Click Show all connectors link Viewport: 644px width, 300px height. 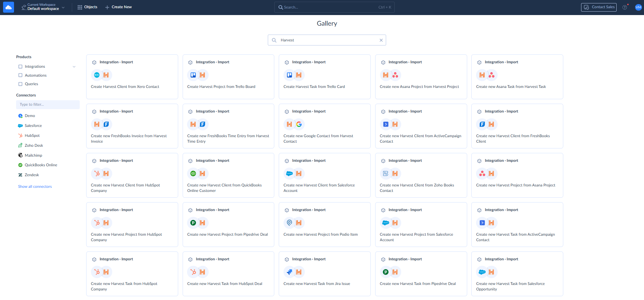click(x=35, y=187)
